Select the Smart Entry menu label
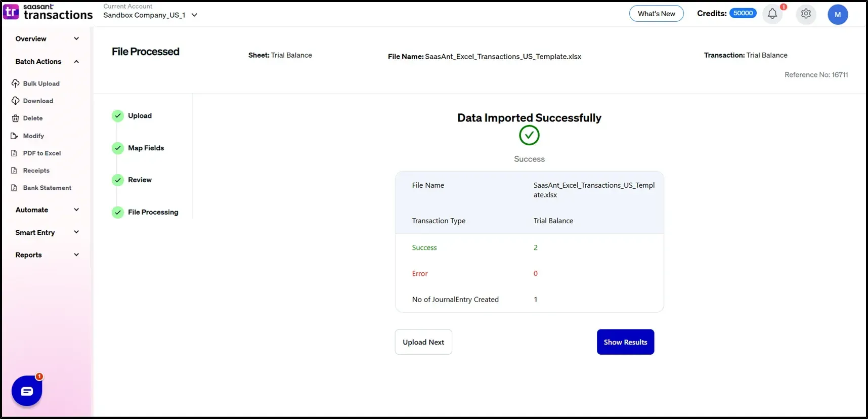The width and height of the screenshot is (868, 419). 35,233
